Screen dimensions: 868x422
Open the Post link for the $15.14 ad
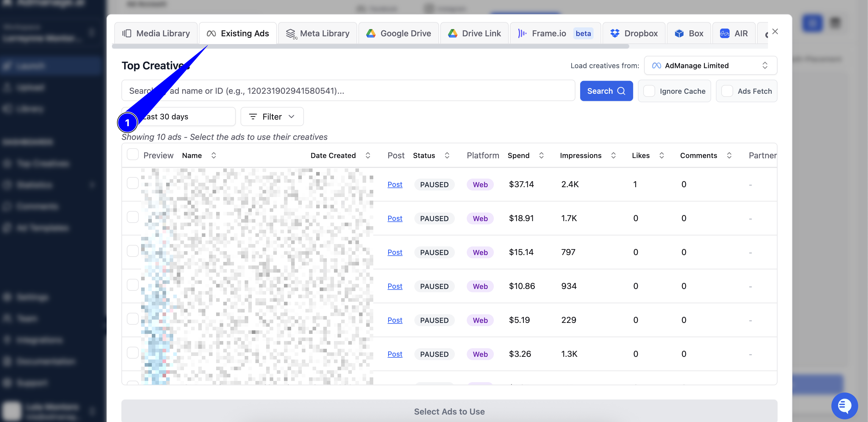(x=395, y=252)
